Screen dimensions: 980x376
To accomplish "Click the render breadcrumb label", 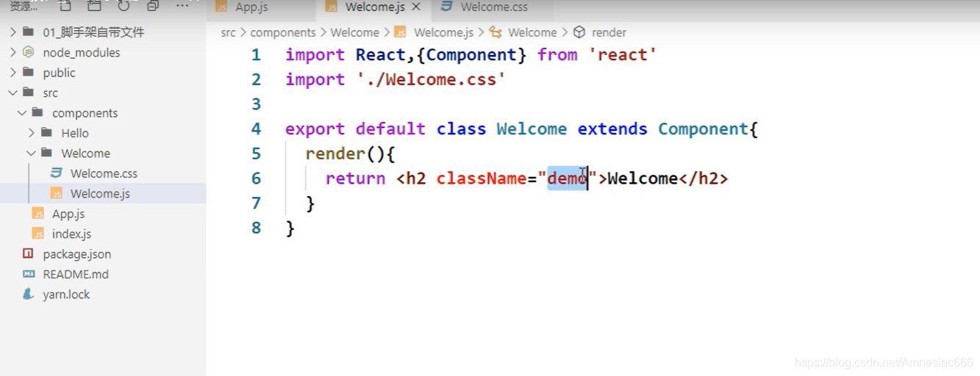I will 609,32.
